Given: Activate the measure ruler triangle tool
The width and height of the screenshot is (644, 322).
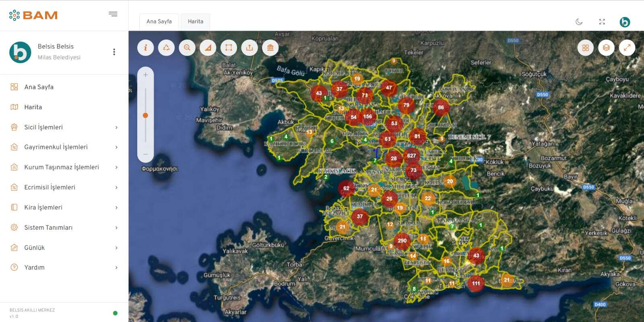Looking at the screenshot, I should pyautogui.click(x=208, y=48).
